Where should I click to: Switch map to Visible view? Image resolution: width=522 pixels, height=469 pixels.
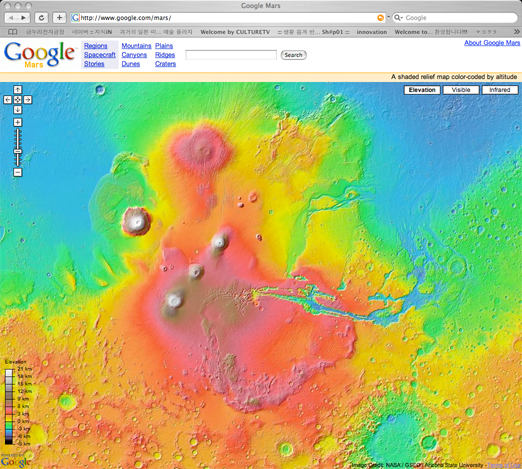point(461,90)
